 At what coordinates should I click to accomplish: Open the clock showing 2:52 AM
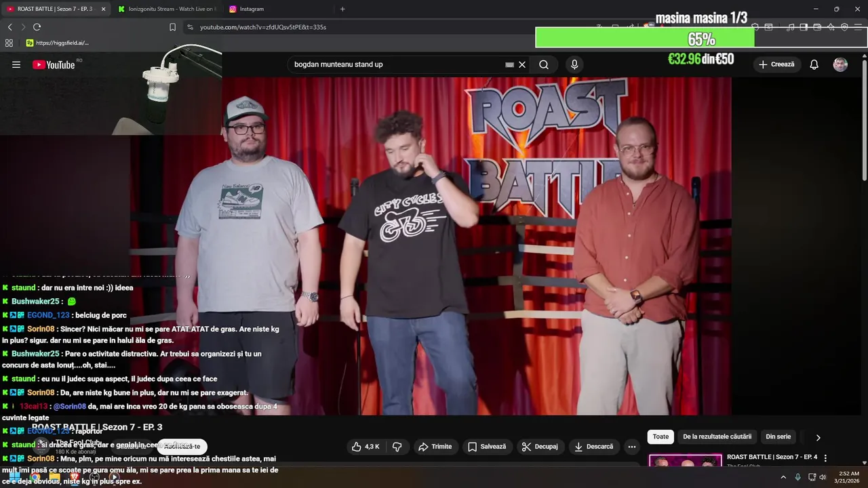848,477
